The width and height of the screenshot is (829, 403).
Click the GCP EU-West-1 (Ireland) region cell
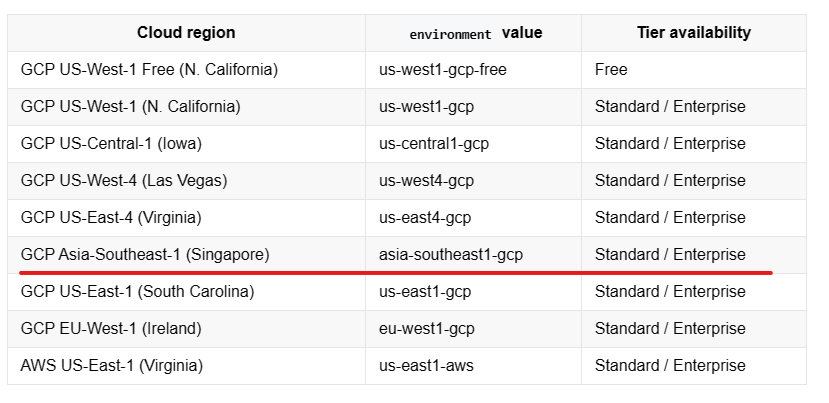186,329
